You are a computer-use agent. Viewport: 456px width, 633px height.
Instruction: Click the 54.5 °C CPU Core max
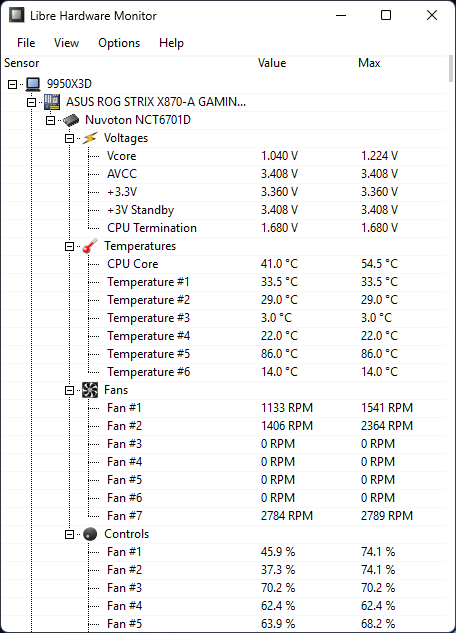tap(379, 264)
